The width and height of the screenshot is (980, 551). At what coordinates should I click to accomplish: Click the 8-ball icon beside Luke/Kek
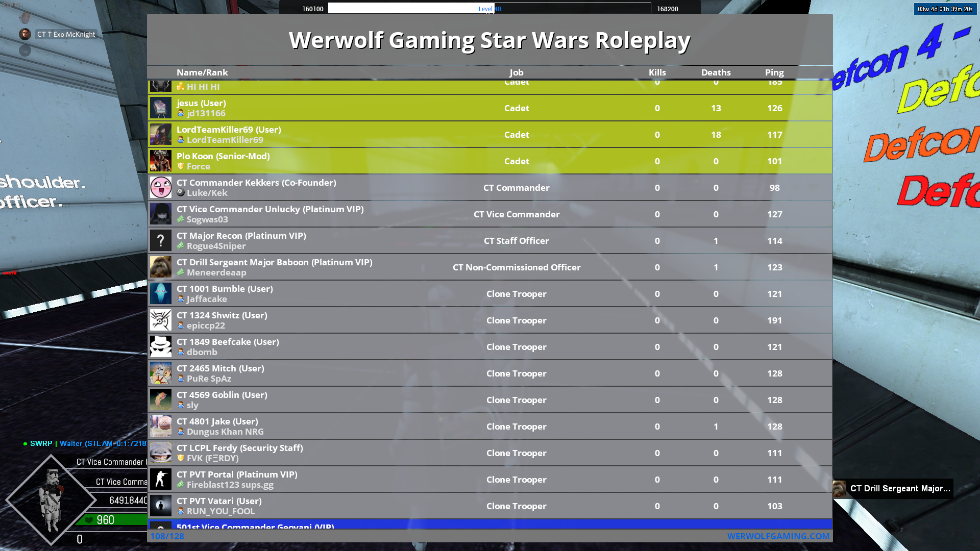[x=180, y=193]
